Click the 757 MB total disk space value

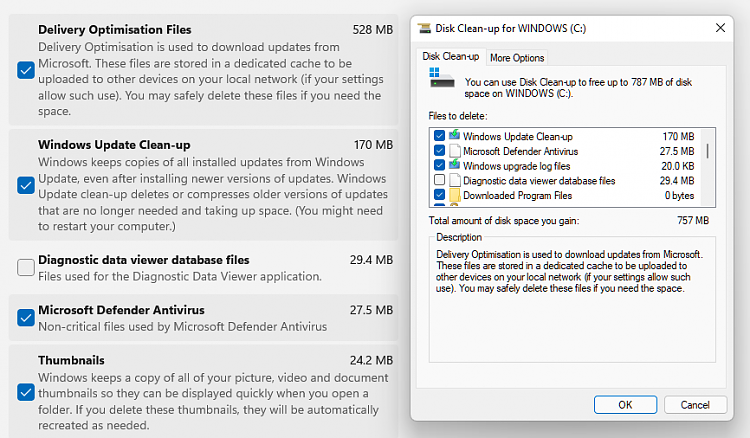693,220
